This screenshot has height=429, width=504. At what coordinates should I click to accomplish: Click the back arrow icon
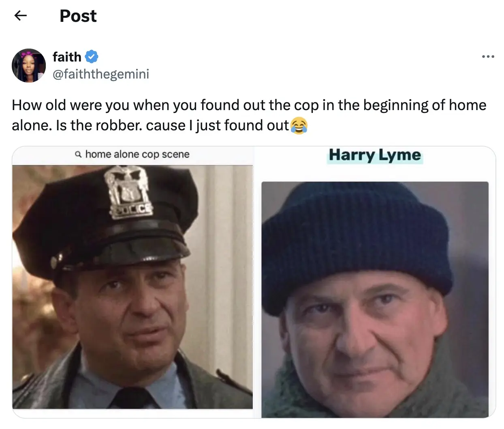coord(20,16)
